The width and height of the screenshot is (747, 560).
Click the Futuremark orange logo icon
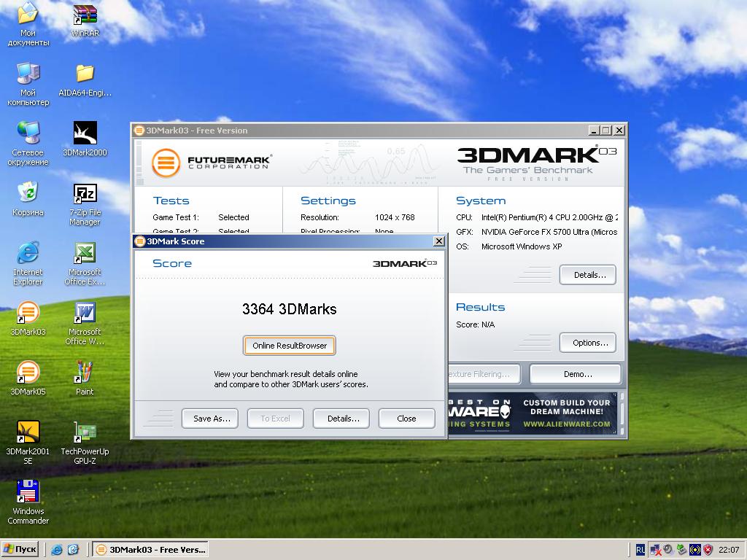[x=166, y=163]
